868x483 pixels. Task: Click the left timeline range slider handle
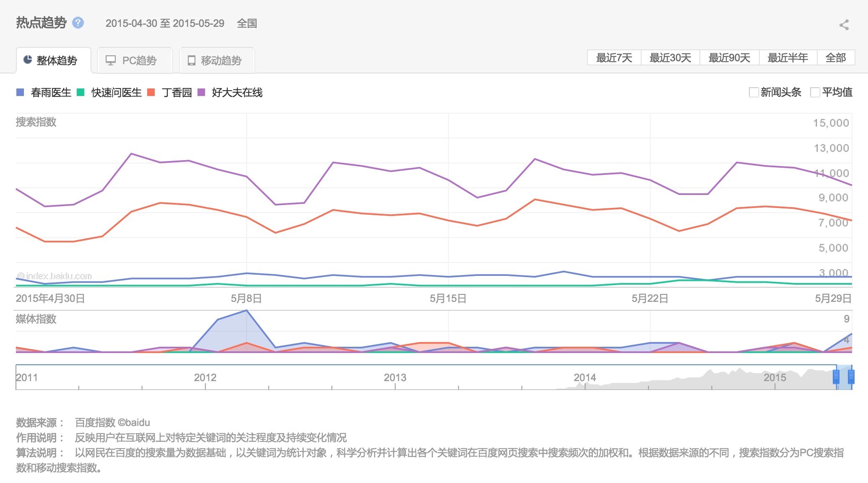pos(836,377)
